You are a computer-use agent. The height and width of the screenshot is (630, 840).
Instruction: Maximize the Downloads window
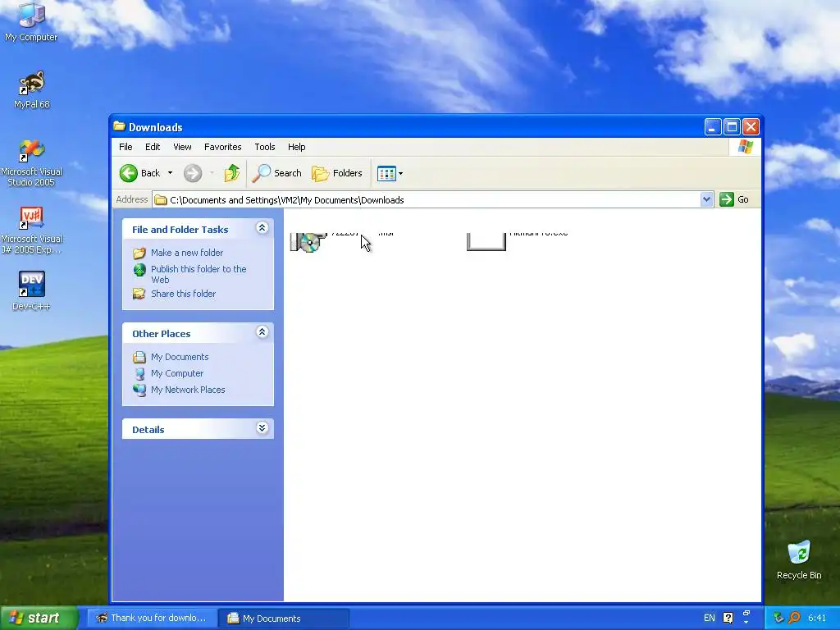tap(732, 127)
